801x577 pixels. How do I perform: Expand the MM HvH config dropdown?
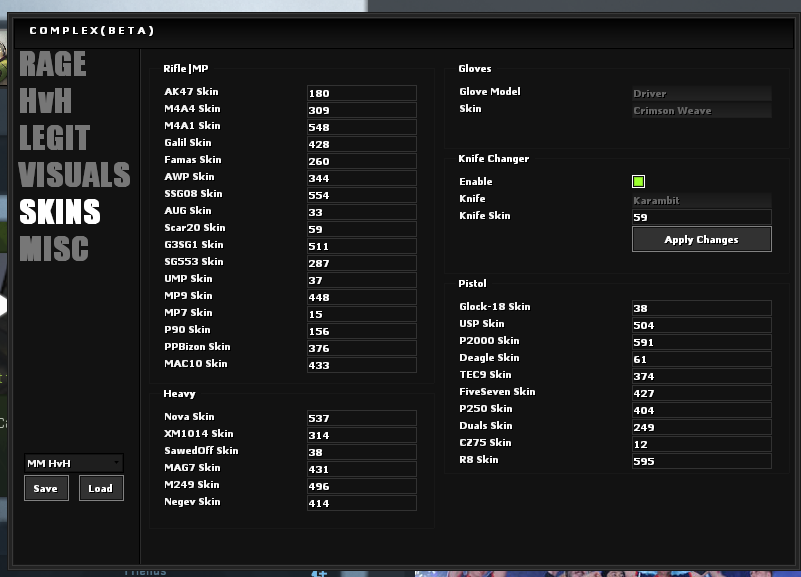coord(74,463)
